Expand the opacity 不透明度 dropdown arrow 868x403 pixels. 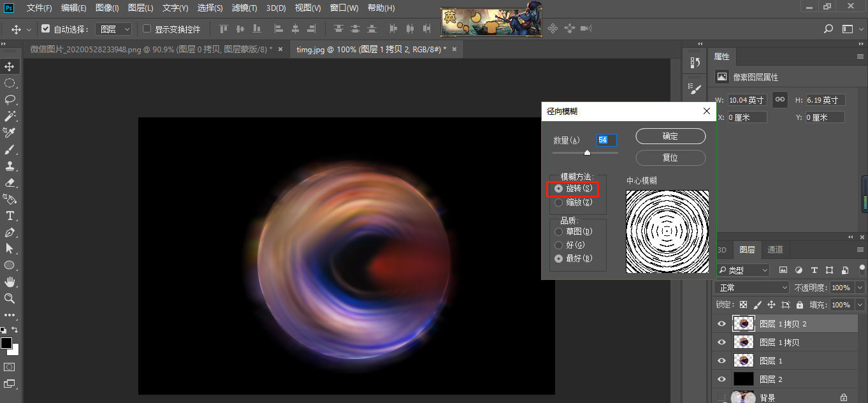(860, 288)
